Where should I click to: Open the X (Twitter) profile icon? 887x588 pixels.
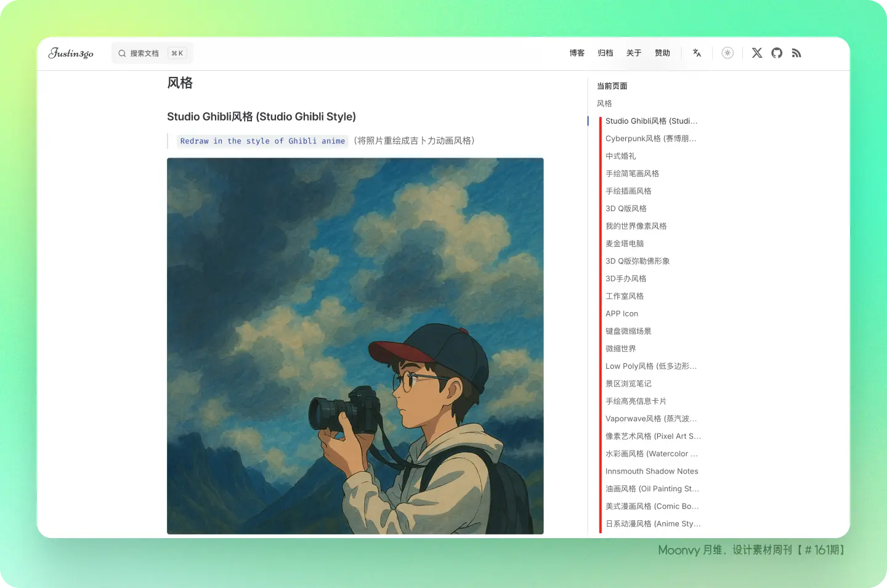(x=757, y=53)
